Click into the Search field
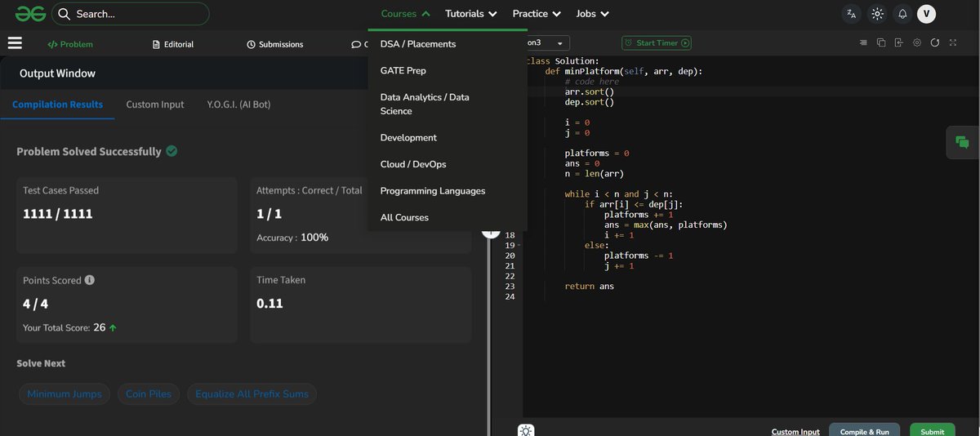 point(131,14)
